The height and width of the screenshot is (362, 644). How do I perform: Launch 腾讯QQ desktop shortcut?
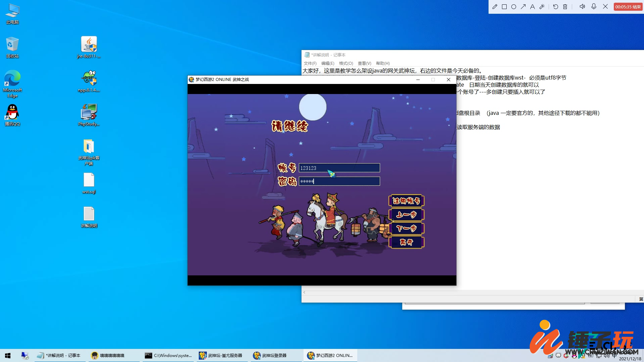pos(12,115)
